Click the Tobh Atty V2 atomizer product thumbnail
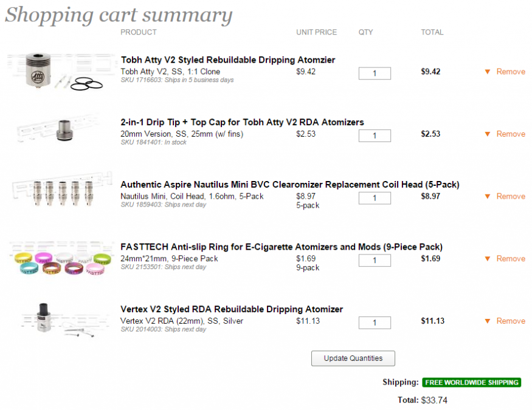 click(x=61, y=72)
